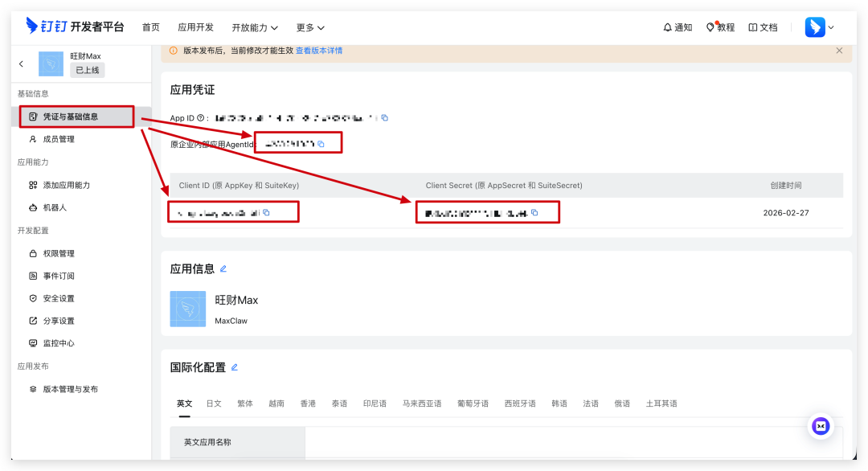Open the floating assistant chat icon

tap(821, 427)
